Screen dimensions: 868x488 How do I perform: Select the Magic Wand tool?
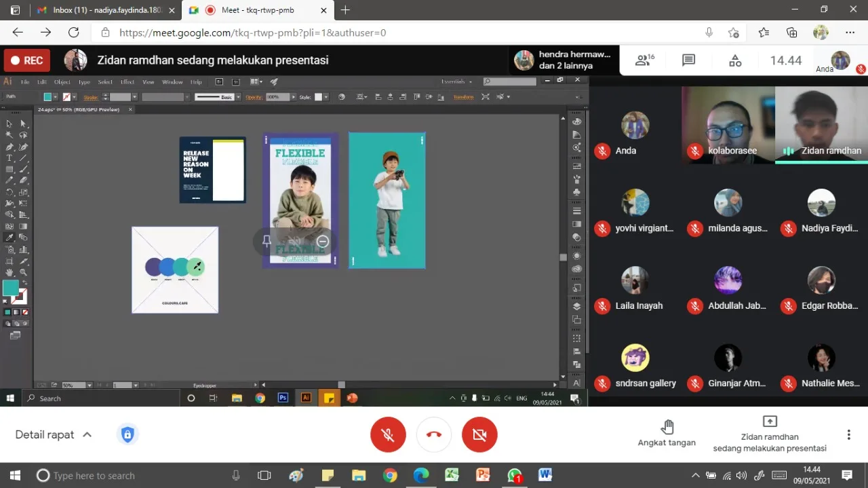(9, 135)
